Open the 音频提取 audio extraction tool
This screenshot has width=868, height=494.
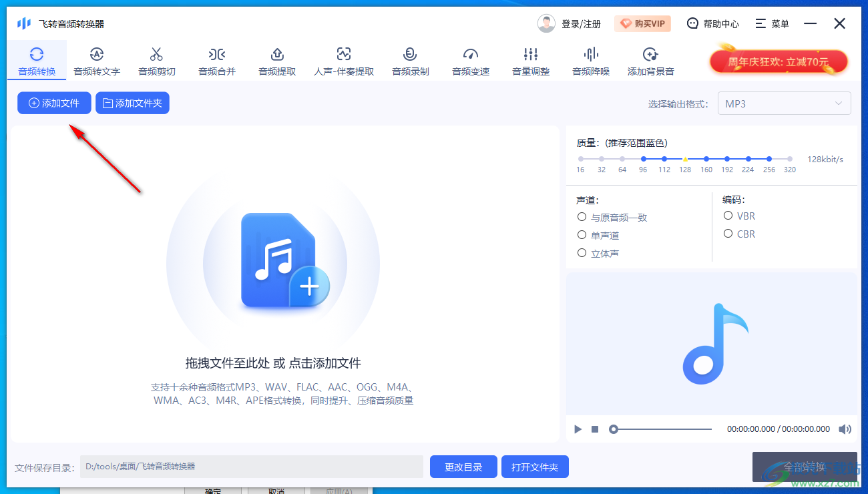click(276, 60)
